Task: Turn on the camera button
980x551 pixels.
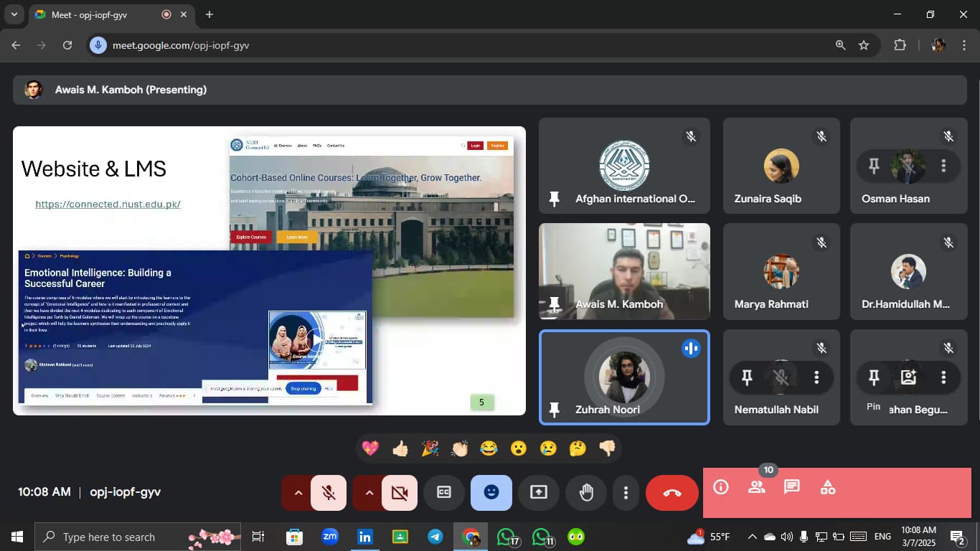Action: click(x=400, y=493)
